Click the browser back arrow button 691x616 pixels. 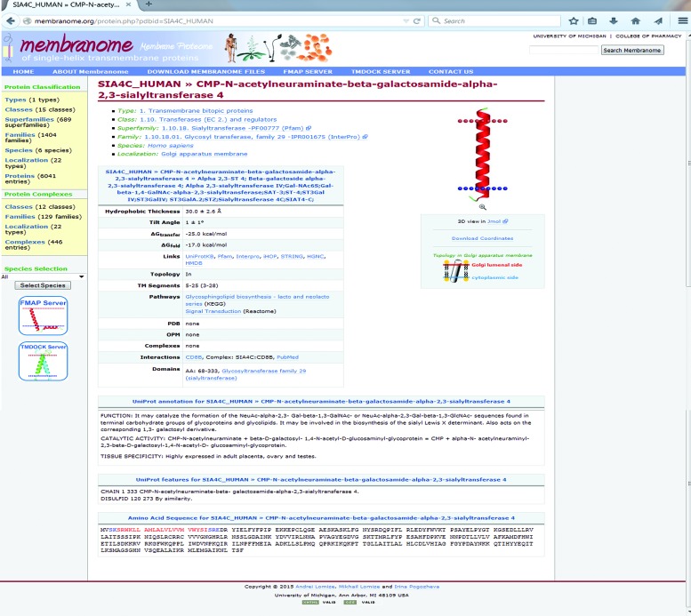point(11,20)
